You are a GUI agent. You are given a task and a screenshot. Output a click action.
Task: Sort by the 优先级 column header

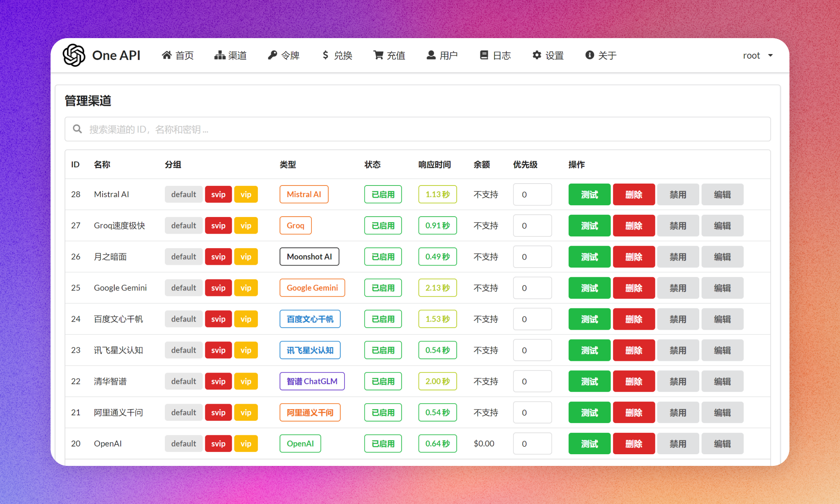tap(525, 164)
